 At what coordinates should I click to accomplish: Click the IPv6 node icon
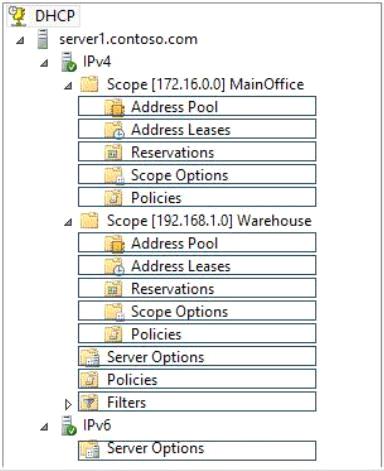(69, 426)
